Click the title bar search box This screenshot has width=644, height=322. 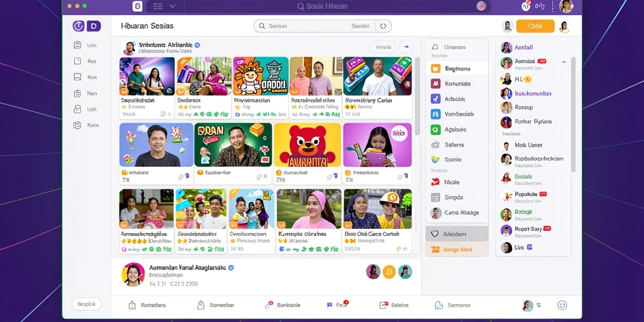tap(323, 6)
